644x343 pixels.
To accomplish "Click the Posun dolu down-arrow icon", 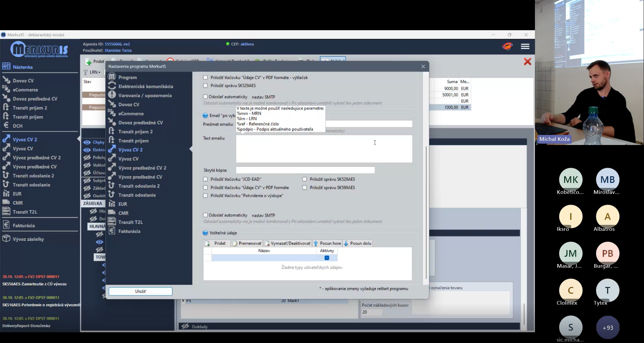I will click(x=346, y=243).
